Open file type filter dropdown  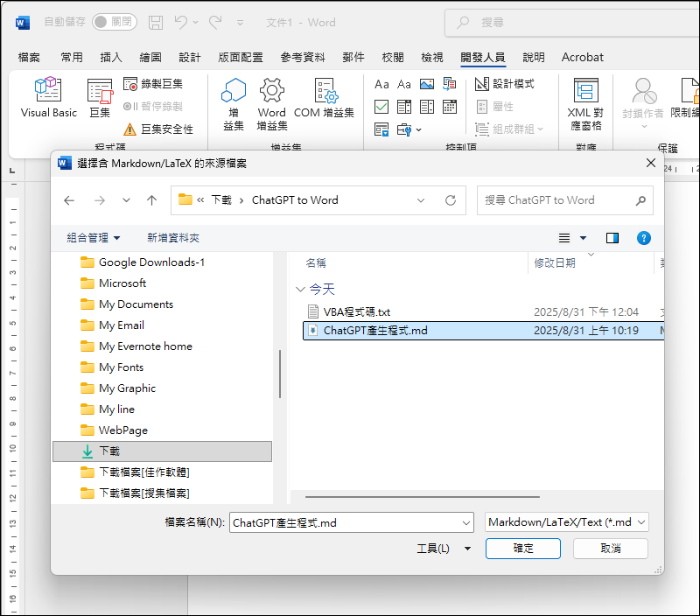point(566,522)
